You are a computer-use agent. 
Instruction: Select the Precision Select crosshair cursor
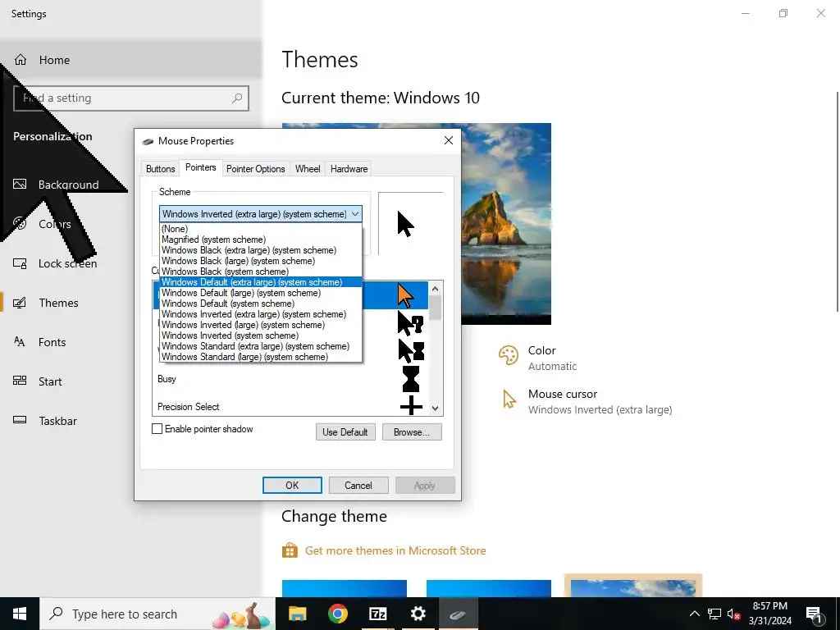[411, 405]
